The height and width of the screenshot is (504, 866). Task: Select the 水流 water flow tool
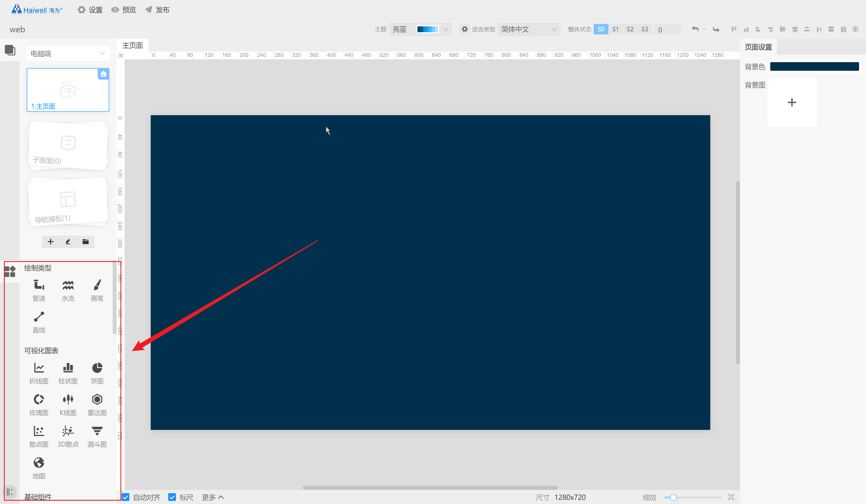click(68, 290)
